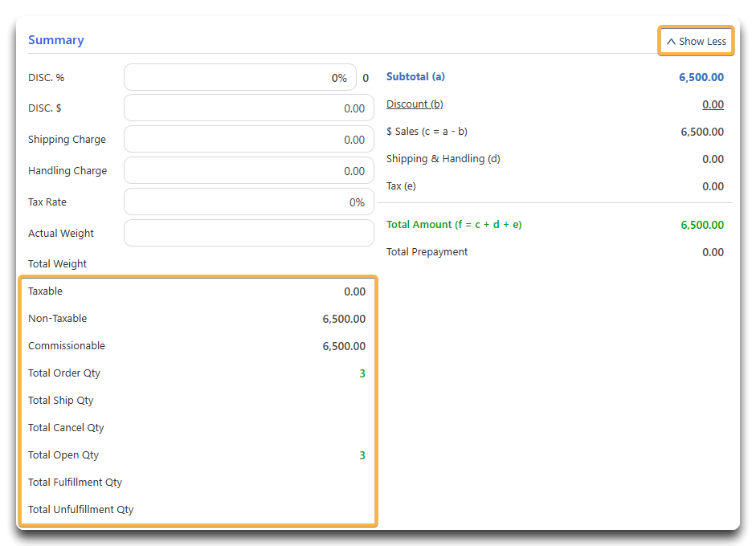Click the Commissionable amount value
The image size is (756, 546).
point(344,345)
